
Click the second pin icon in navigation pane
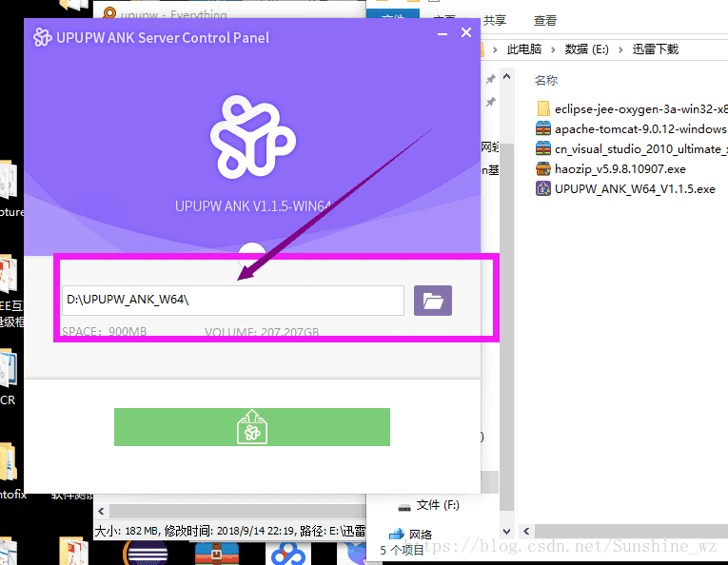491,102
